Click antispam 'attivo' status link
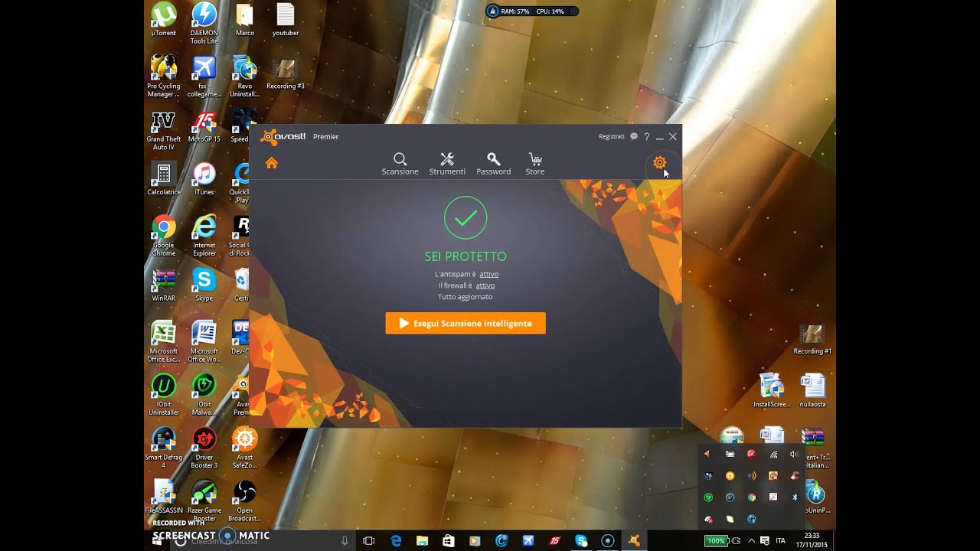The height and width of the screenshot is (551, 980). coord(489,274)
